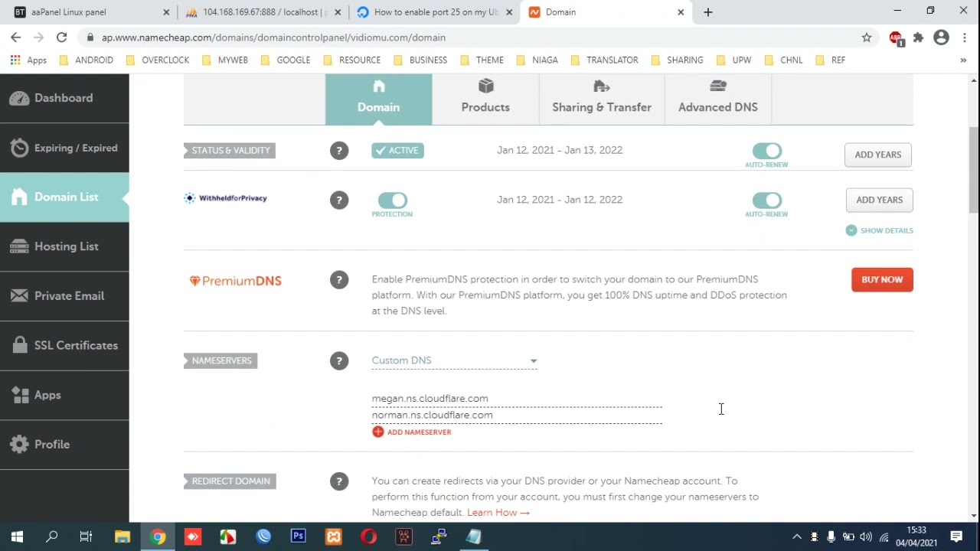Click help icon for Nameservers
The image size is (980, 551).
click(339, 360)
